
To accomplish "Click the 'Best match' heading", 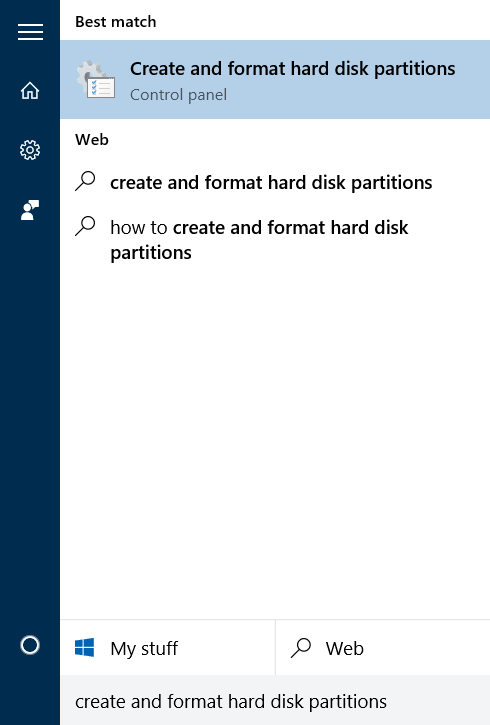I will click(116, 22).
